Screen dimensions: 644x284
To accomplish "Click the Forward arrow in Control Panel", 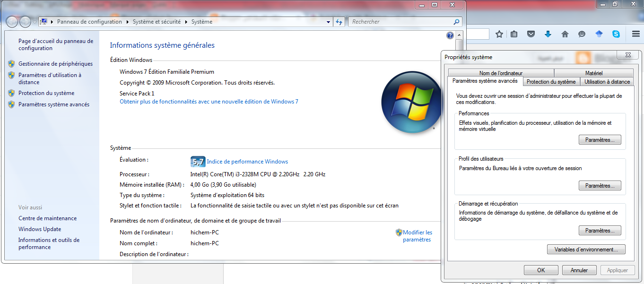I will 25,22.
